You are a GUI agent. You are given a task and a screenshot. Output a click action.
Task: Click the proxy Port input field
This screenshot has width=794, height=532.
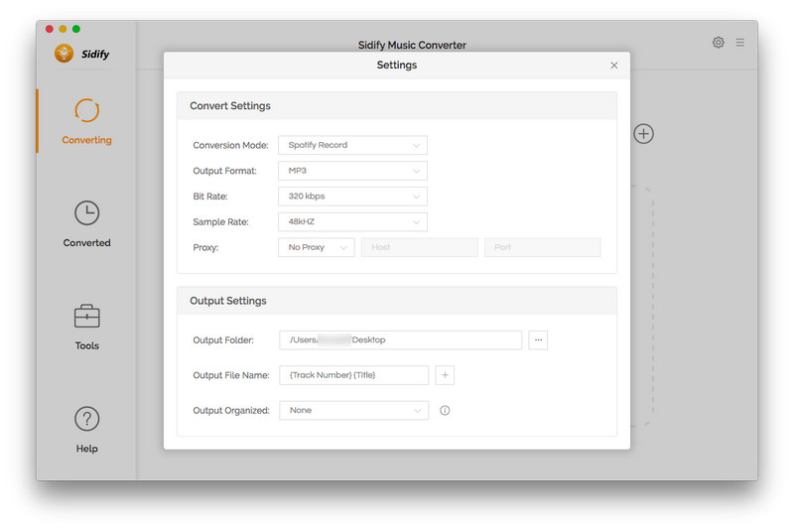(542, 247)
